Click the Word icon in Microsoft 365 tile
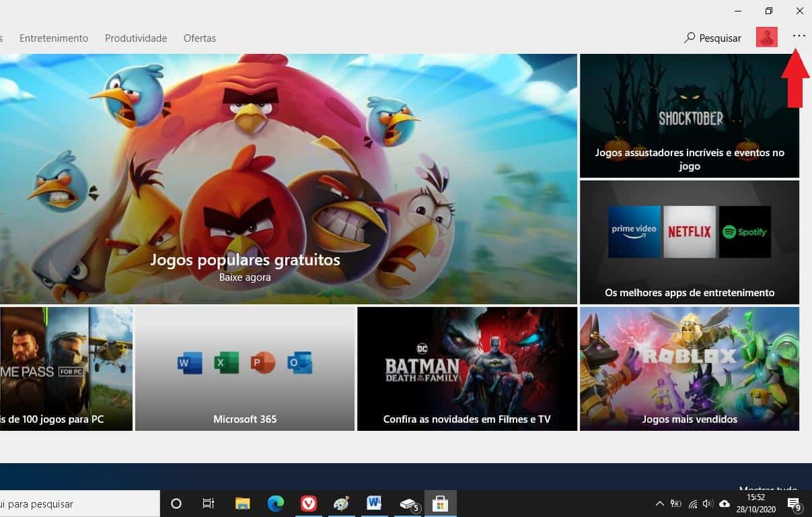This screenshot has height=517, width=812. (x=190, y=363)
